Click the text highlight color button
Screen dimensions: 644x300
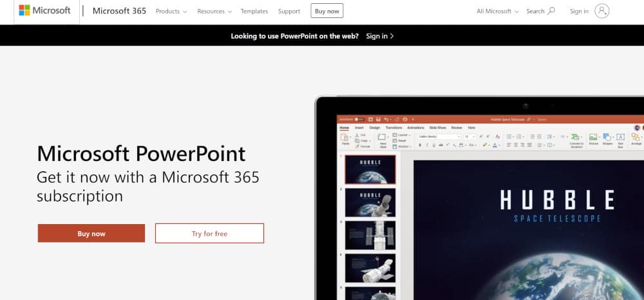click(x=485, y=145)
